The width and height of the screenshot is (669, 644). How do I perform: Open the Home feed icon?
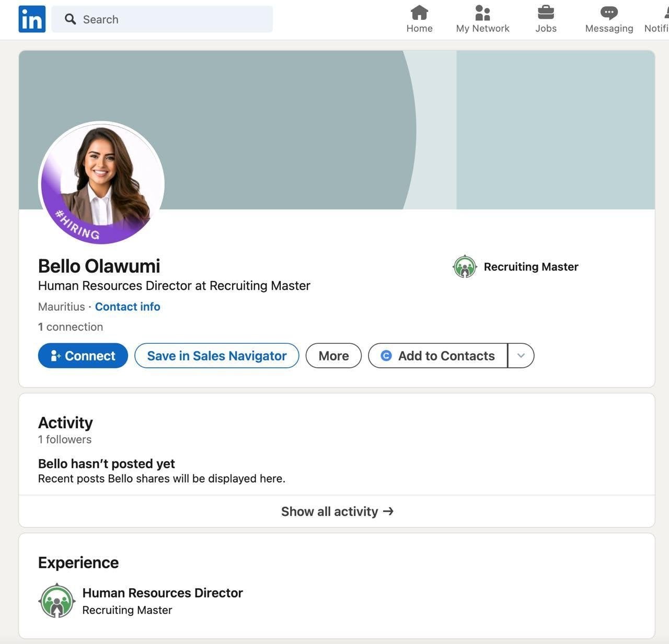[419, 13]
